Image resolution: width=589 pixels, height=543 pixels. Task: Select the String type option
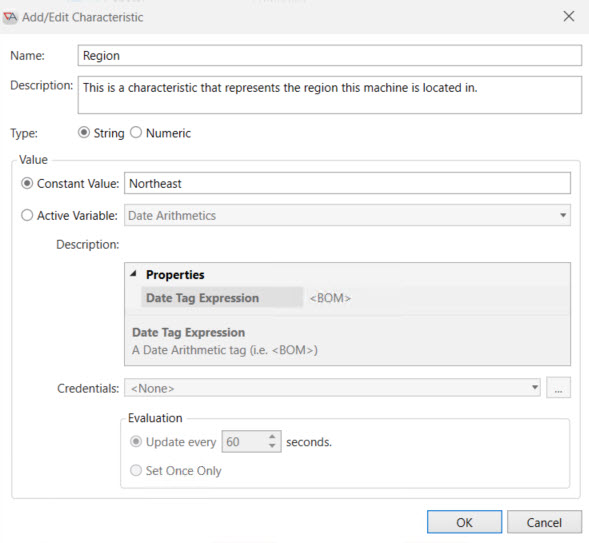84,133
